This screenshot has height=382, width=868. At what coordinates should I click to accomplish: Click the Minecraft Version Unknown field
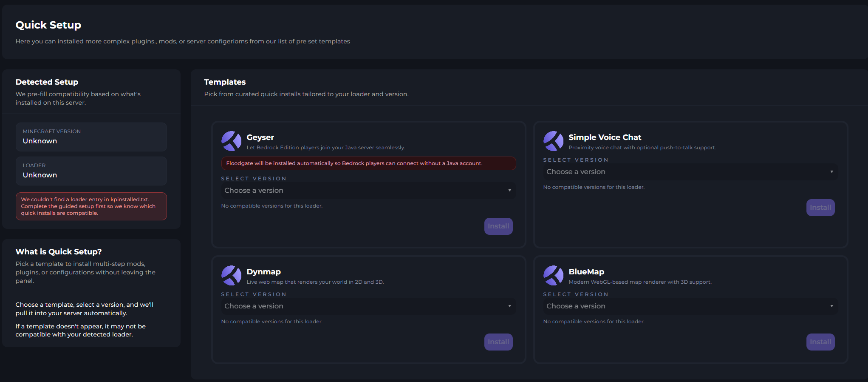(91, 137)
